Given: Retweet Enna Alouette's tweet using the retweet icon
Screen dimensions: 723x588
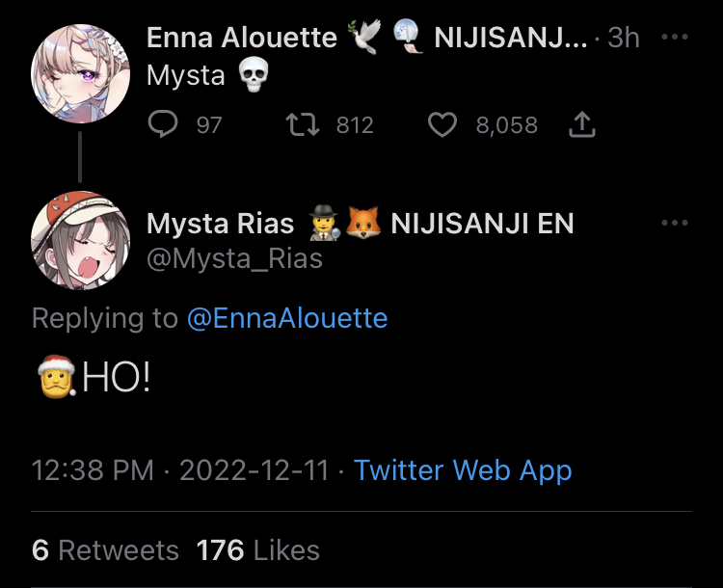Looking at the screenshot, I should [x=305, y=124].
